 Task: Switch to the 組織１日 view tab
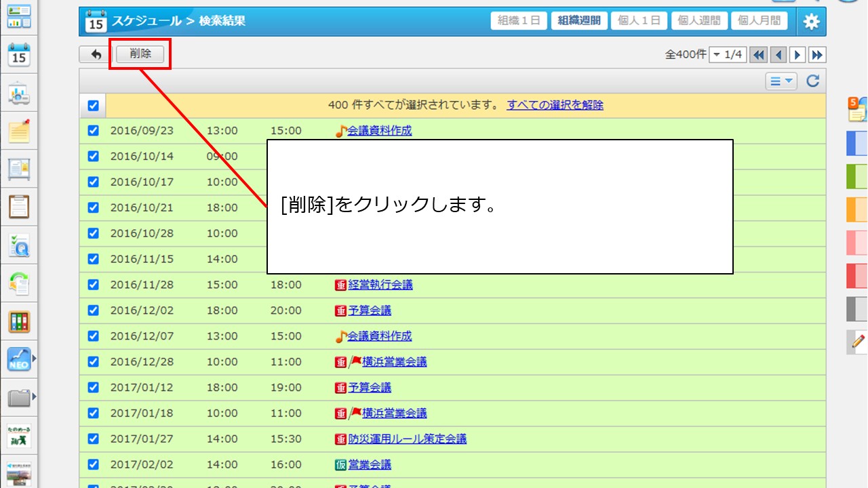519,21
